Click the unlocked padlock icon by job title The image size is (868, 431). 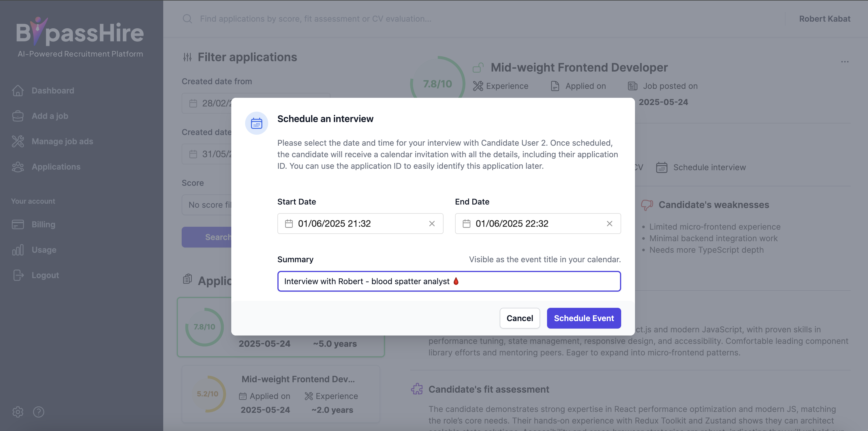tap(478, 68)
